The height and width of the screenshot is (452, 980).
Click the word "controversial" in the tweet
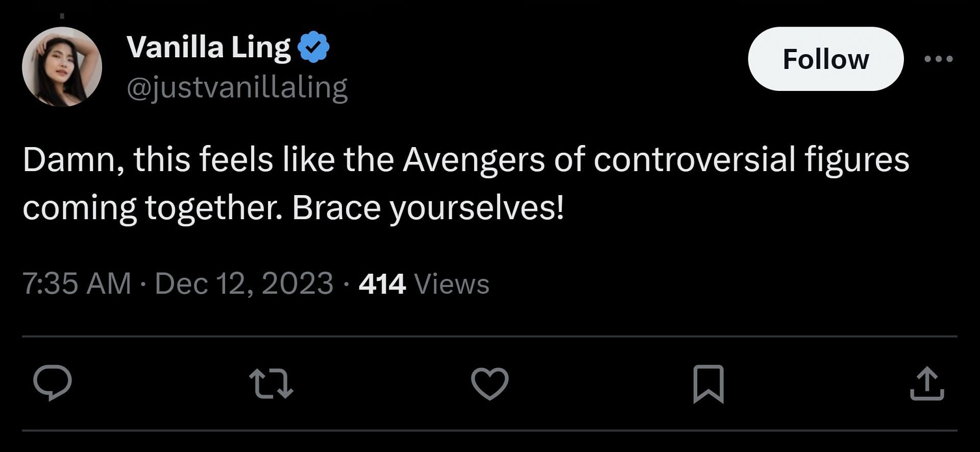coord(694,159)
